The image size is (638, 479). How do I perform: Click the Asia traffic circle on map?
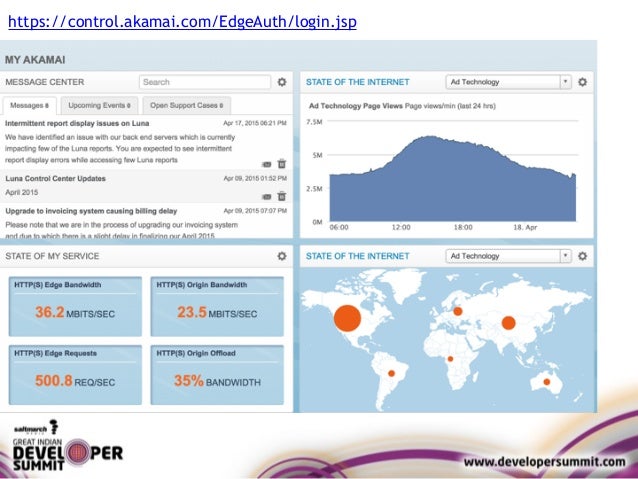pyautogui.click(x=509, y=323)
